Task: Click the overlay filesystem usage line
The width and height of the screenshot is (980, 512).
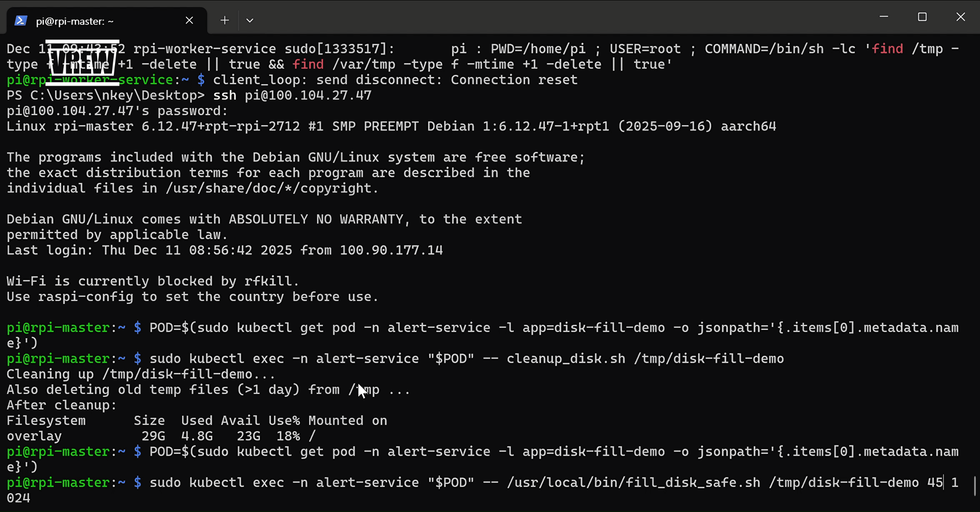Action: [x=158, y=436]
